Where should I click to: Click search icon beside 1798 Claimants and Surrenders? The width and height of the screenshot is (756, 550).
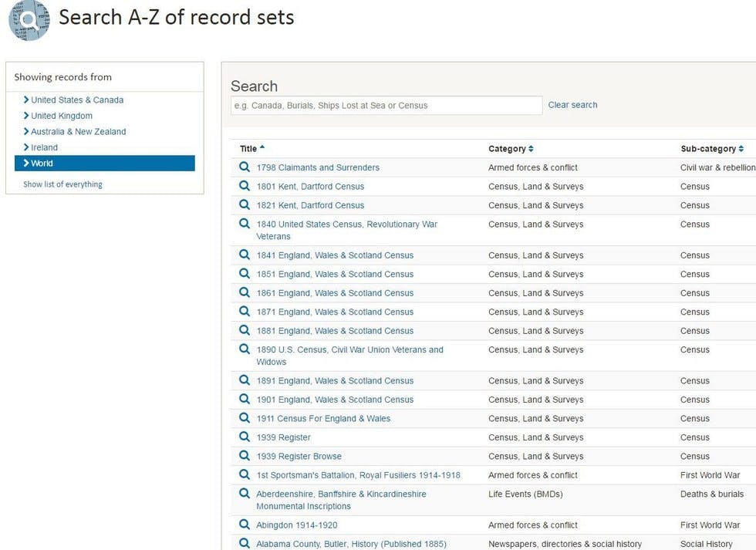pyautogui.click(x=244, y=167)
